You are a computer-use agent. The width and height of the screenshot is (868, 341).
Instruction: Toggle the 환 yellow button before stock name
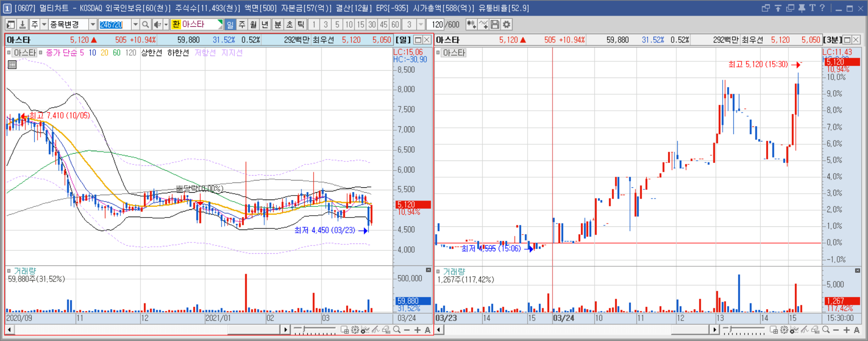pos(176,24)
